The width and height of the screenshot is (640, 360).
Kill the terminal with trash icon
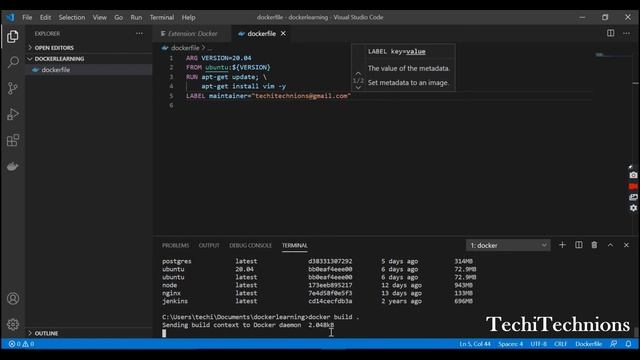click(x=594, y=245)
